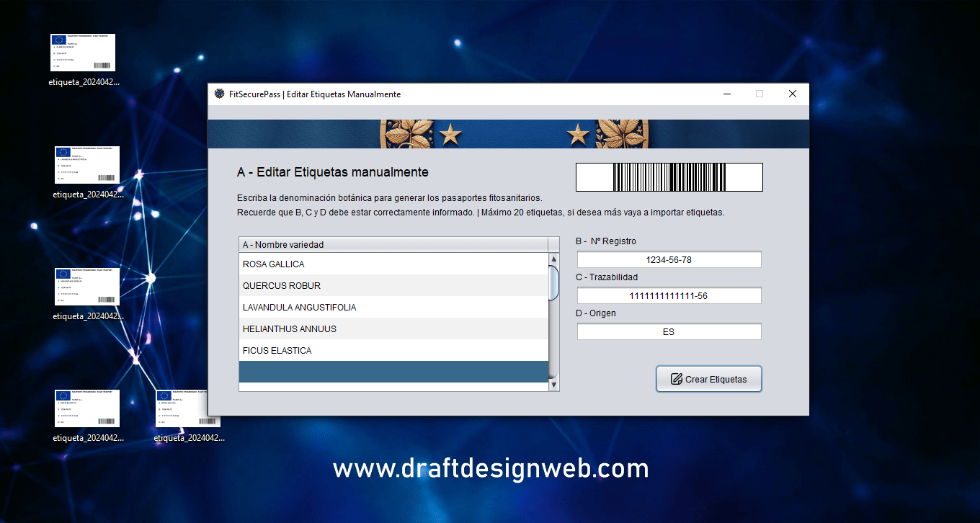This screenshot has width=980, height=523.
Task: Click the Rosa Gallica etiqueta desktop icon
Action: (188, 408)
